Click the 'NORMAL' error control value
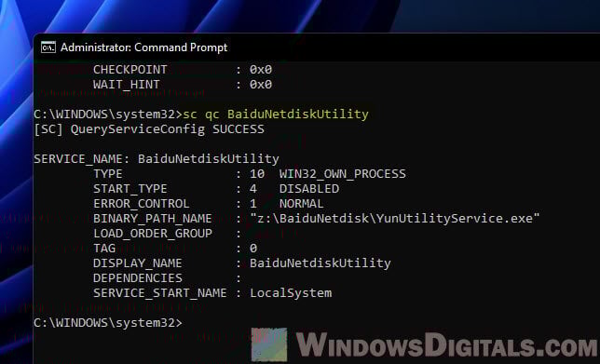 pyautogui.click(x=302, y=204)
